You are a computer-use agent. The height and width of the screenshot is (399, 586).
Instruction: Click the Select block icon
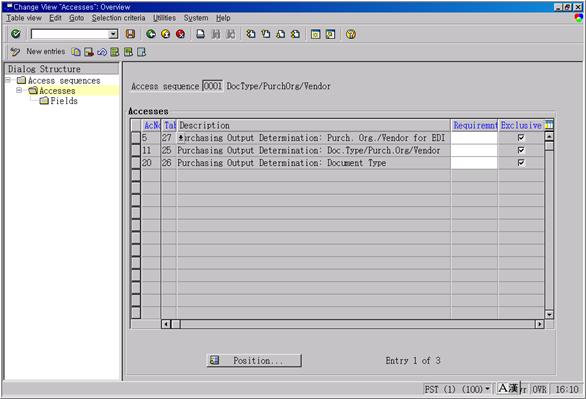(128, 52)
